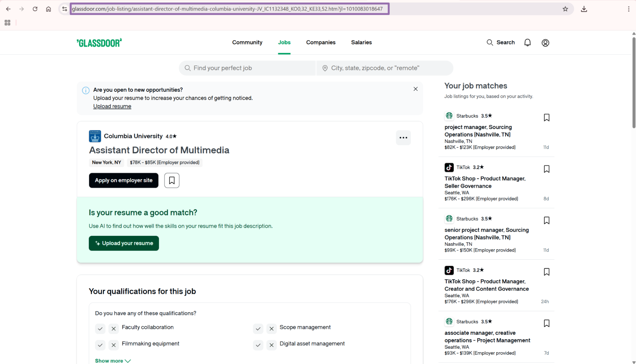Select the Jobs tab
This screenshot has height=364, width=636.
coord(284,42)
